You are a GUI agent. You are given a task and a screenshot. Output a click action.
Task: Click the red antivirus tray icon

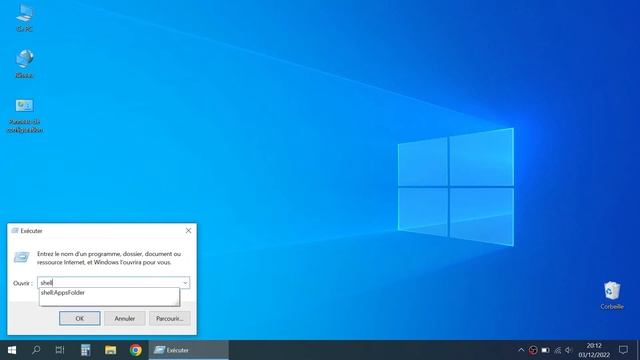coord(533,350)
